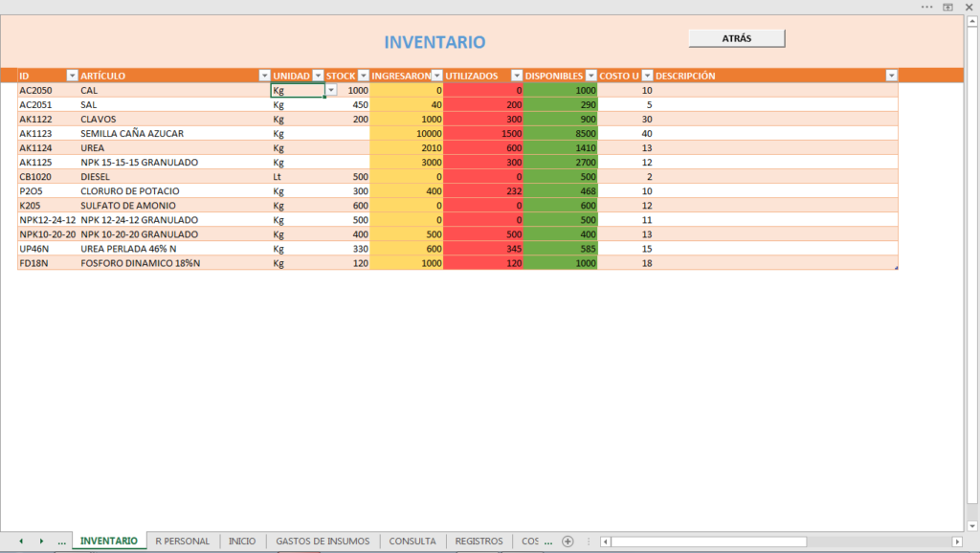Switch to the R PERSONAL sheet tab
This screenshot has width=980, height=553.
tap(183, 542)
